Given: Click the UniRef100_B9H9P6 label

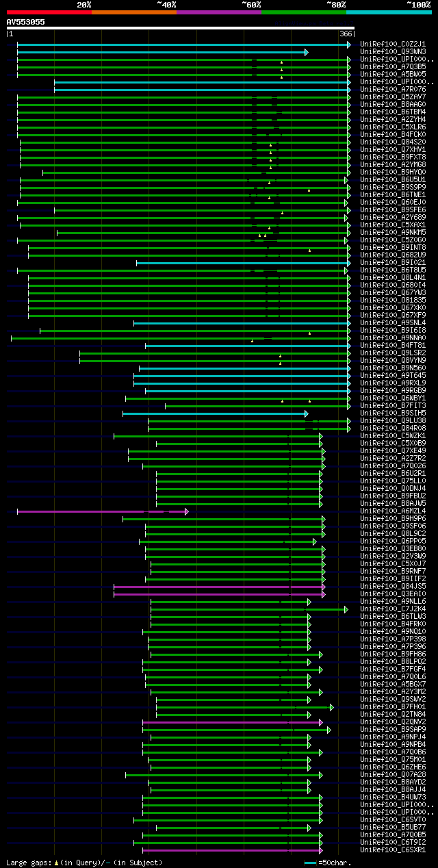Looking at the screenshot, I should (x=393, y=519).
